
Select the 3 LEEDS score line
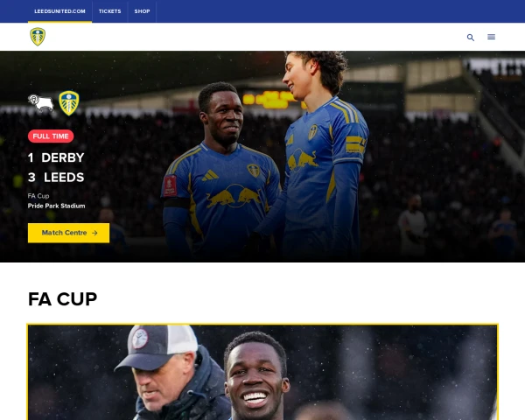point(56,178)
